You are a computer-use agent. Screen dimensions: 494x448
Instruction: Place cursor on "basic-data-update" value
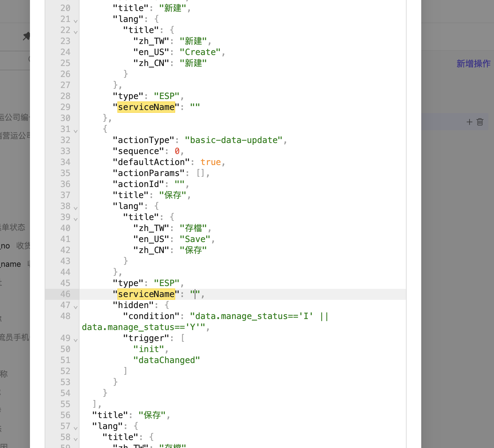(234, 140)
